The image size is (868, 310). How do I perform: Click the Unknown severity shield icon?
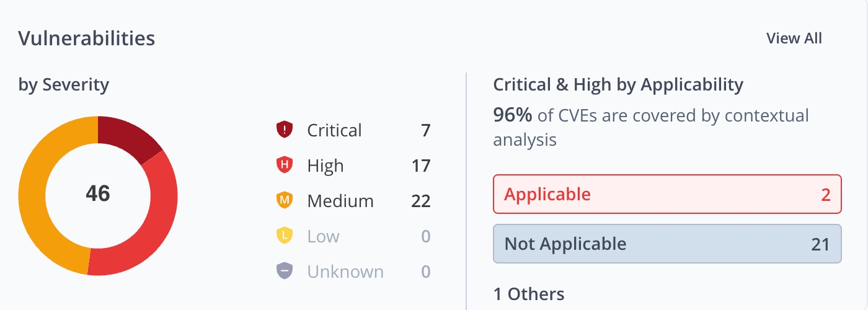(284, 272)
